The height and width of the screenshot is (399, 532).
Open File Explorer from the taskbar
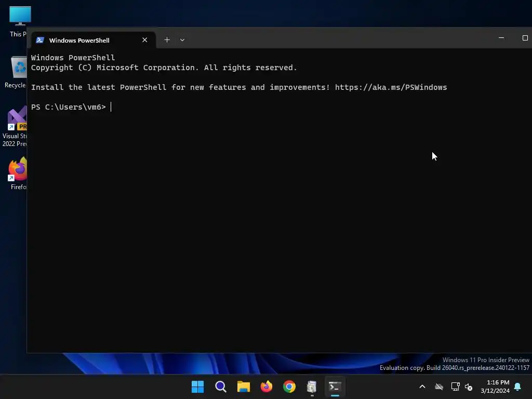243,387
